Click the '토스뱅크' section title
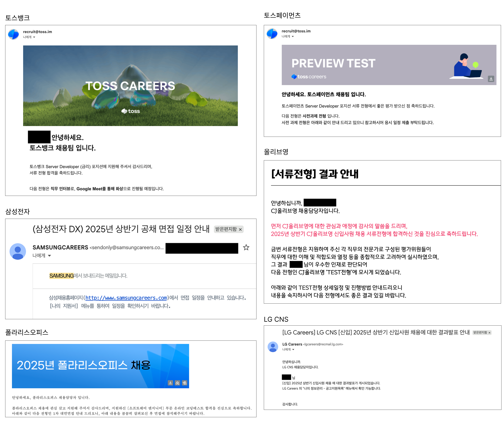The image size is (504, 437). click(18, 18)
